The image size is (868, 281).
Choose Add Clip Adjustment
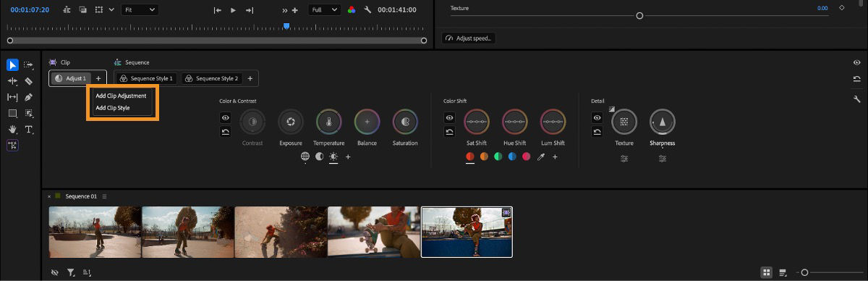122,96
